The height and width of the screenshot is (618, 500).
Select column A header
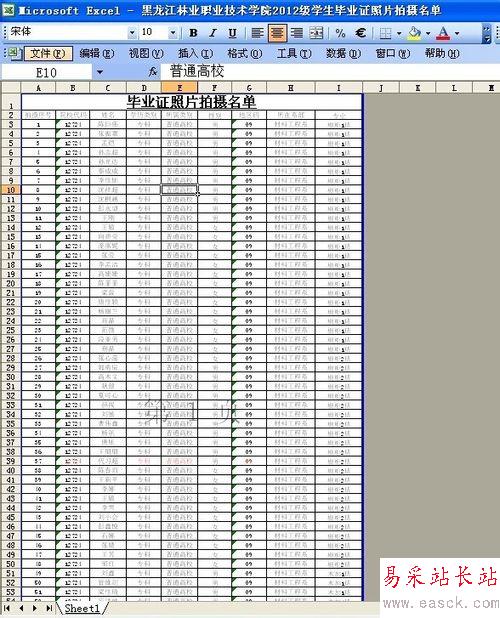(38, 88)
